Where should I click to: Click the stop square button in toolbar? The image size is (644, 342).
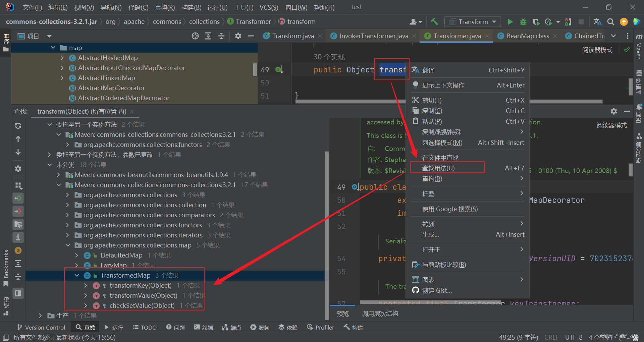point(581,22)
